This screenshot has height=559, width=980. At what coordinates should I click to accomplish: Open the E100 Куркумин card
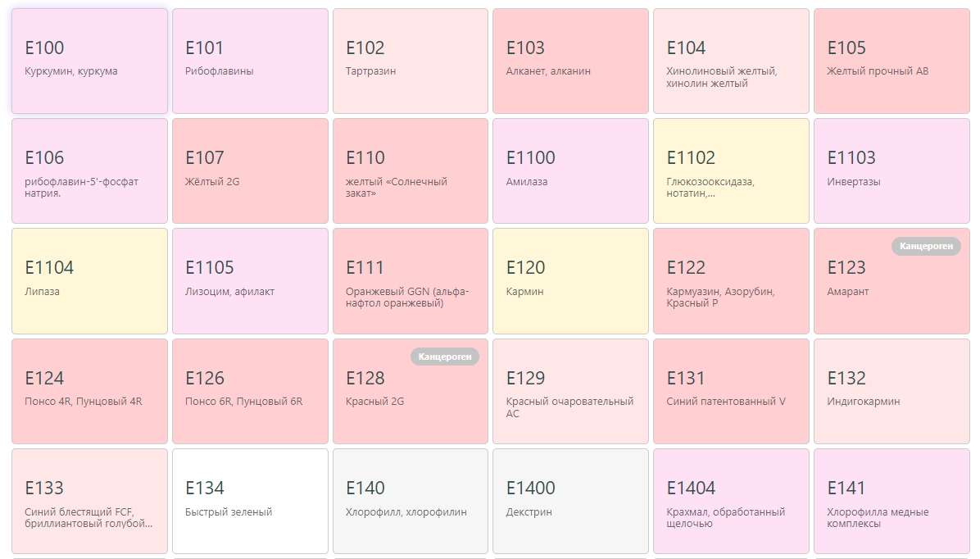point(89,61)
